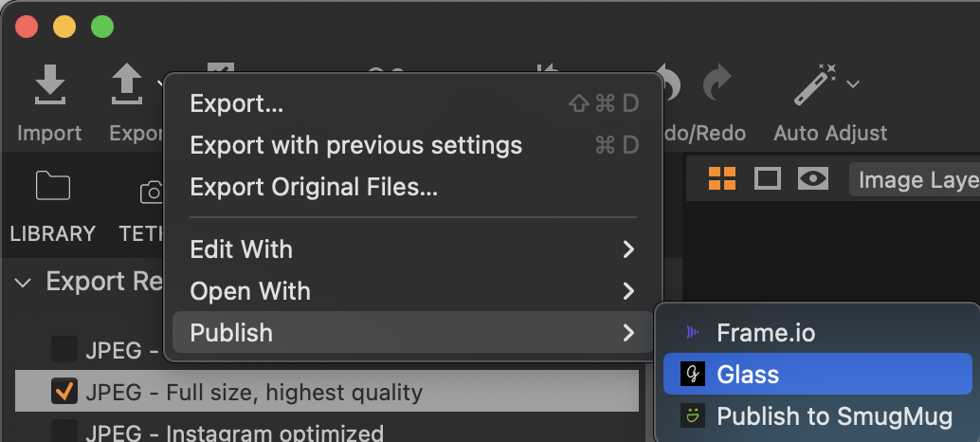The width and height of the screenshot is (980, 442).
Task: Collapse the Export Recipes section chevron
Action: click(23, 283)
